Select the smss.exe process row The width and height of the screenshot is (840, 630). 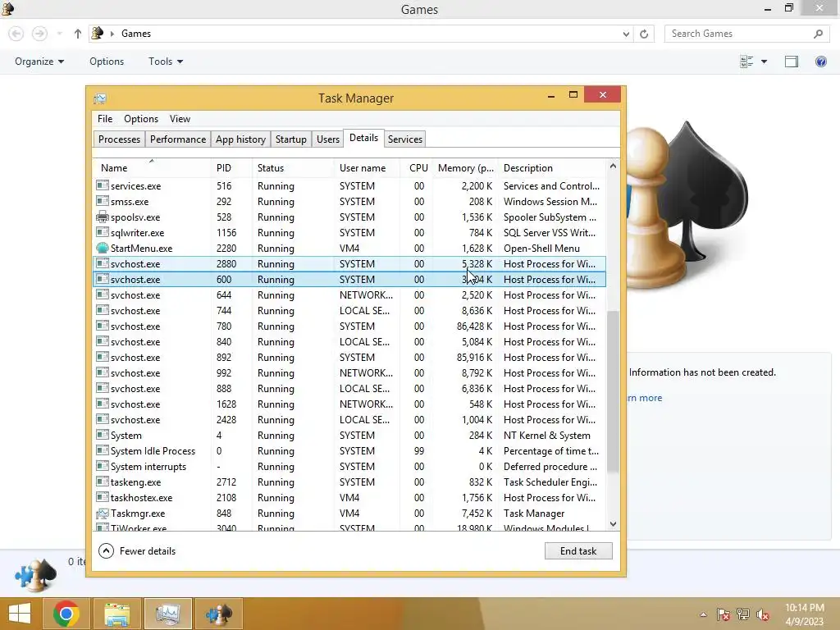[x=349, y=202]
